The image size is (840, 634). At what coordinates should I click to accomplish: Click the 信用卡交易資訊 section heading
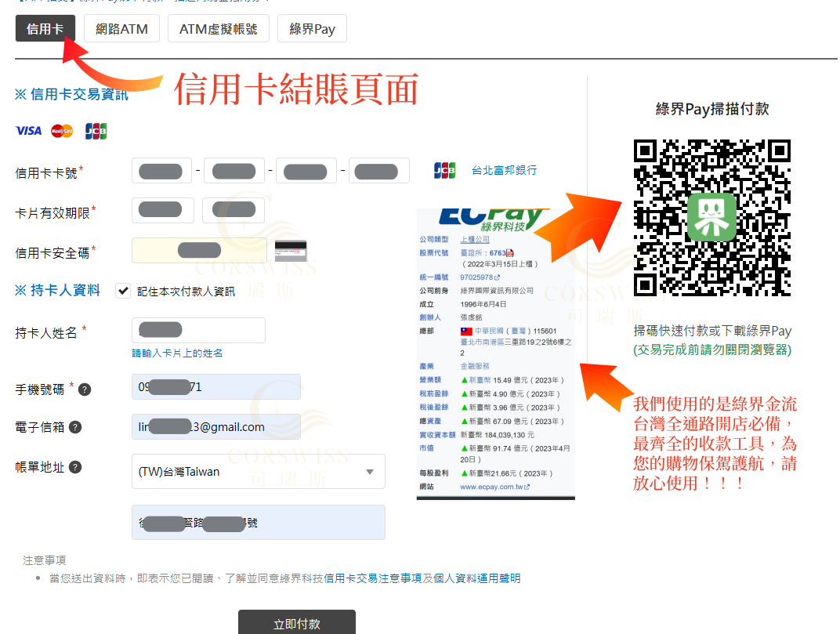(71, 94)
